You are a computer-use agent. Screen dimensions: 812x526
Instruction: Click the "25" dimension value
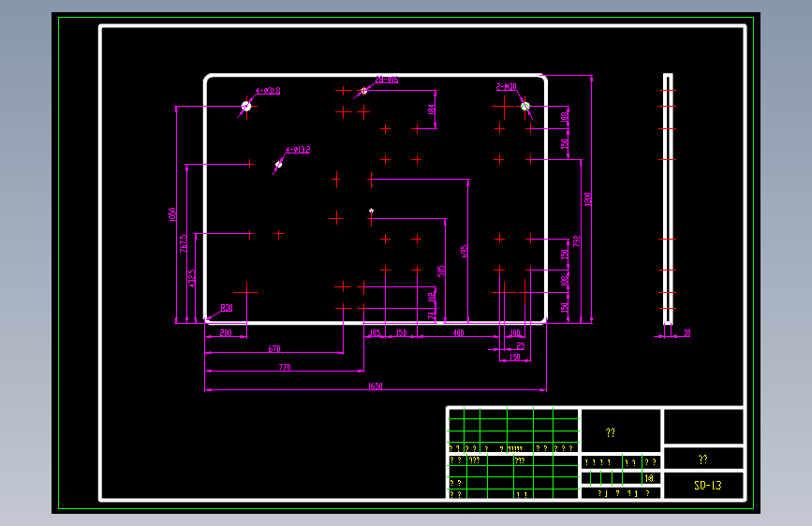[x=521, y=345]
